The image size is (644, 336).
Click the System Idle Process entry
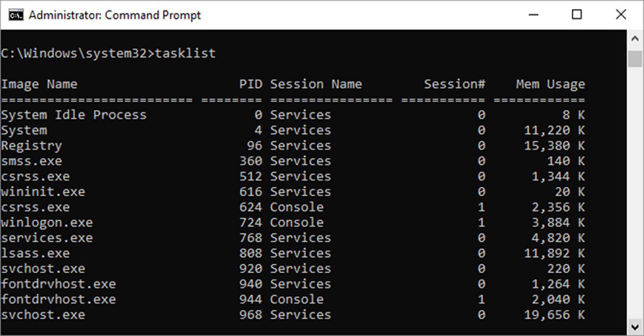tap(73, 115)
